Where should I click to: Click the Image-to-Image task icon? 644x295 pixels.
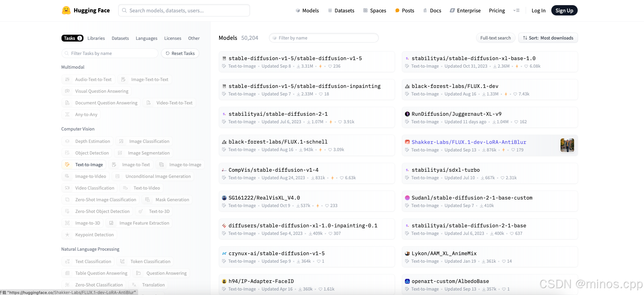coord(161,164)
